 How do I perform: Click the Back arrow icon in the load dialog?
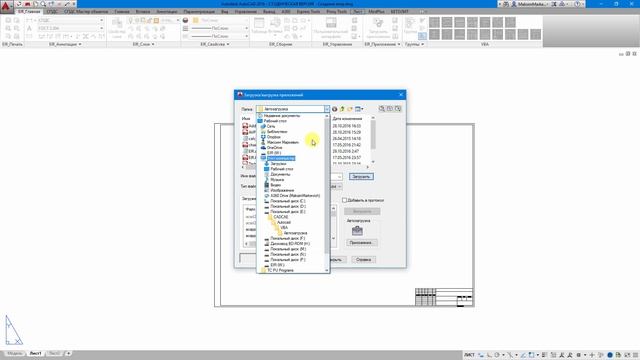[335, 109]
